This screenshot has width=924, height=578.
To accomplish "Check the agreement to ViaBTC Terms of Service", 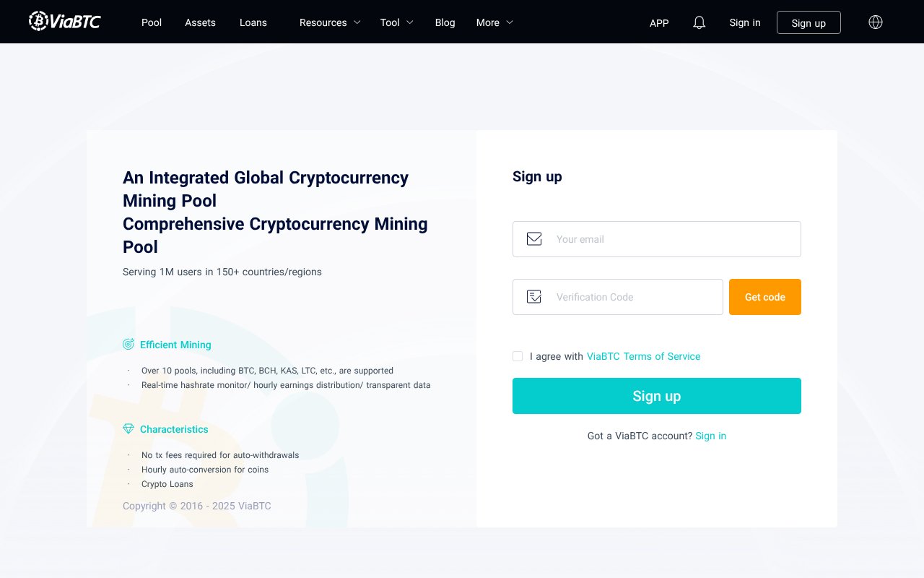I will [x=518, y=356].
